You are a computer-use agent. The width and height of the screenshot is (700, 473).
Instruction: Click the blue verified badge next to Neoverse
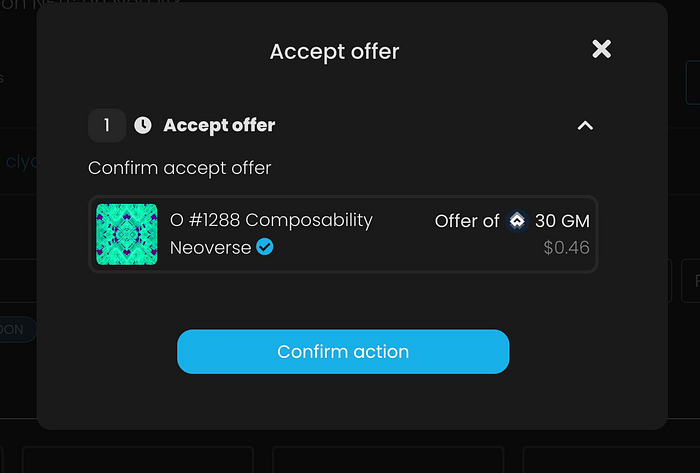point(265,247)
